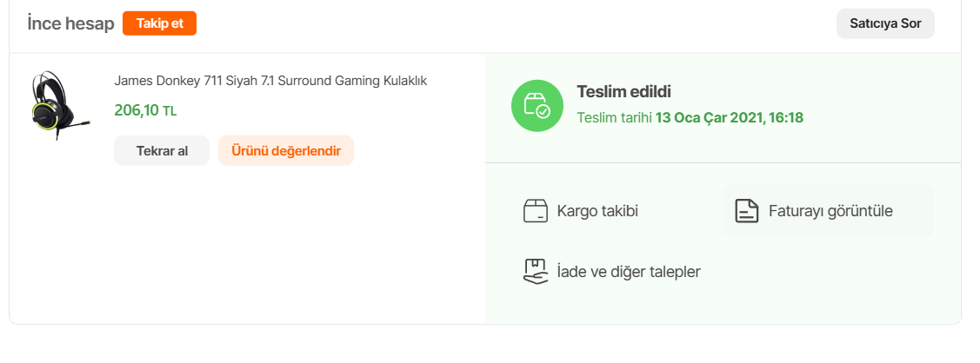Click the TL currency text beside price
The image size is (980, 363).
(170, 111)
